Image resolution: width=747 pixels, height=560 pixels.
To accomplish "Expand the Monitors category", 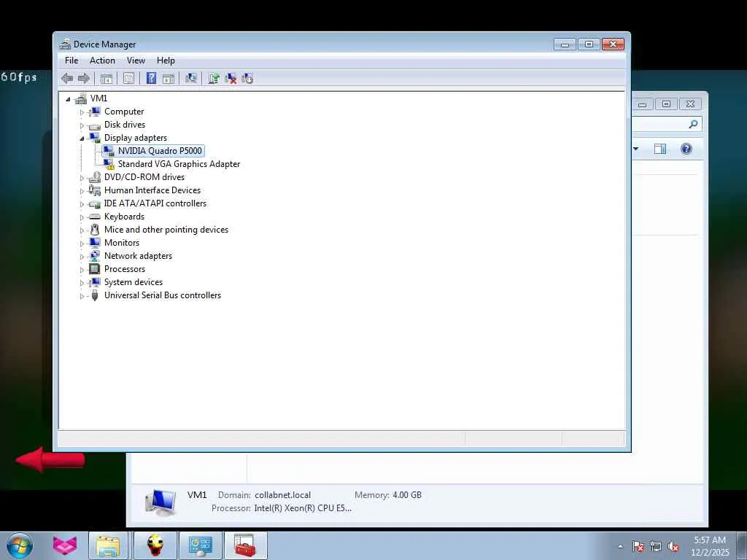I will click(82, 244).
